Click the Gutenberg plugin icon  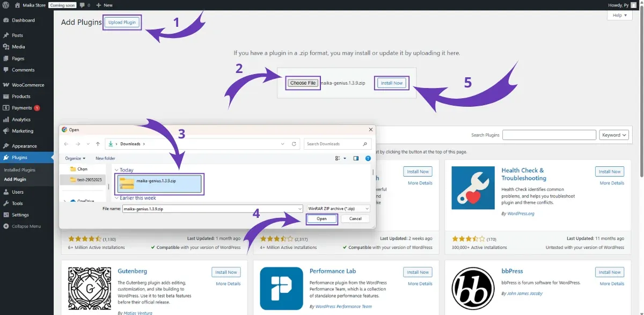point(90,288)
